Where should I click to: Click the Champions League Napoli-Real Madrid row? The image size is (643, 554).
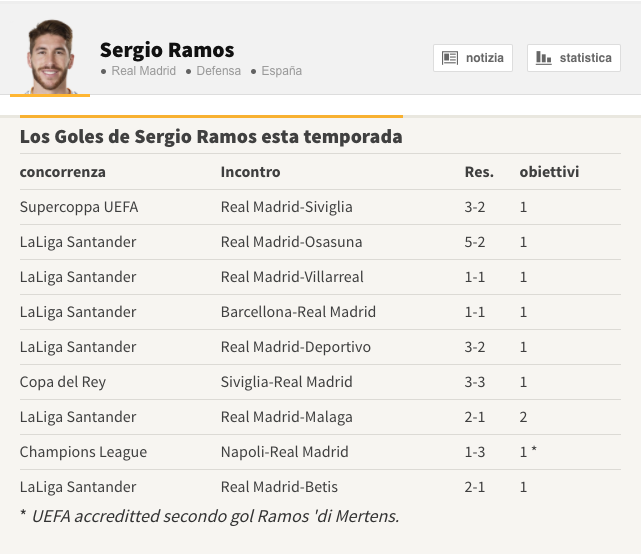click(x=320, y=452)
